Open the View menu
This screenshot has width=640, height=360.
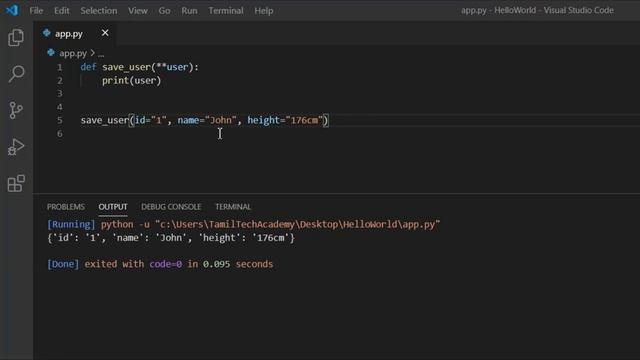pyautogui.click(x=138, y=11)
